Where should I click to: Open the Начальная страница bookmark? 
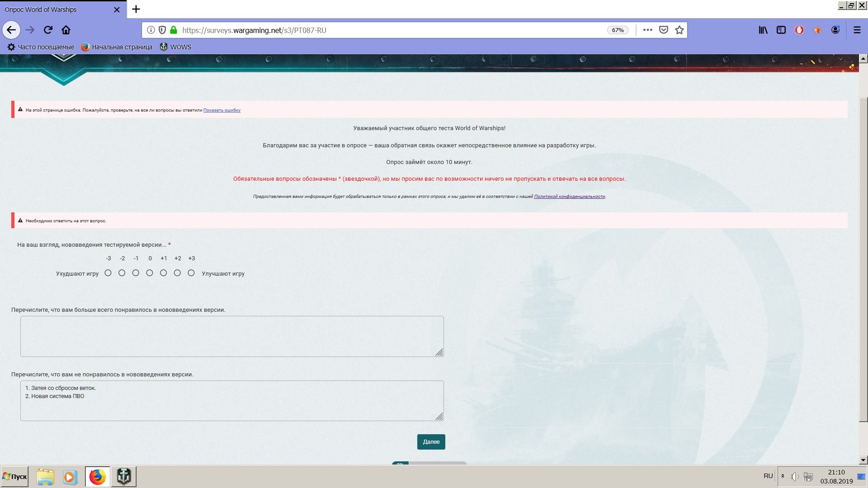point(117,47)
